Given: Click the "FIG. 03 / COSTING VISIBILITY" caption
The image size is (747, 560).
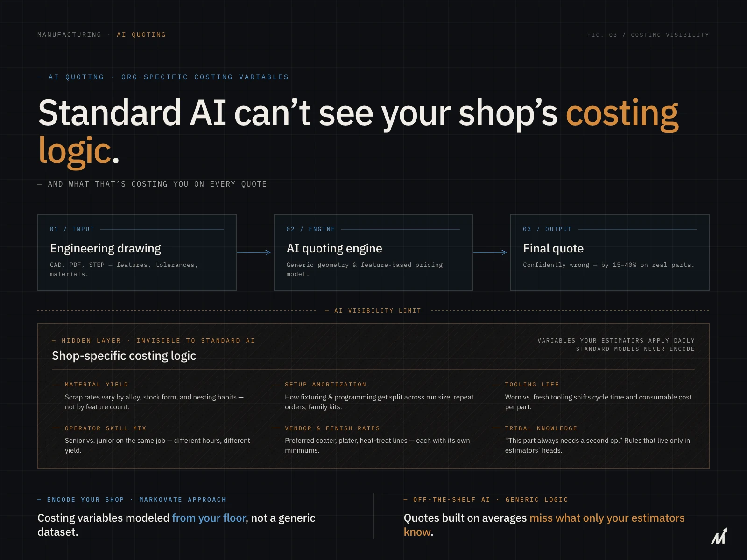Looking at the screenshot, I should coord(648,35).
